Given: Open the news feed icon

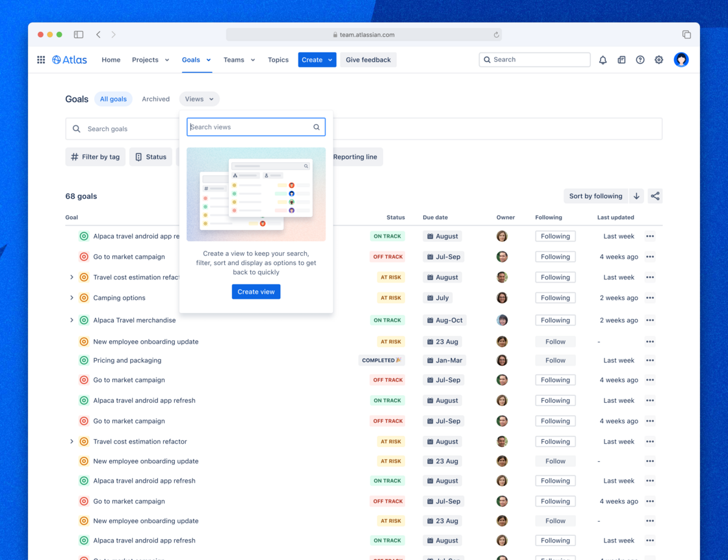Looking at the screenshot, I should click(x=621, y=59).
